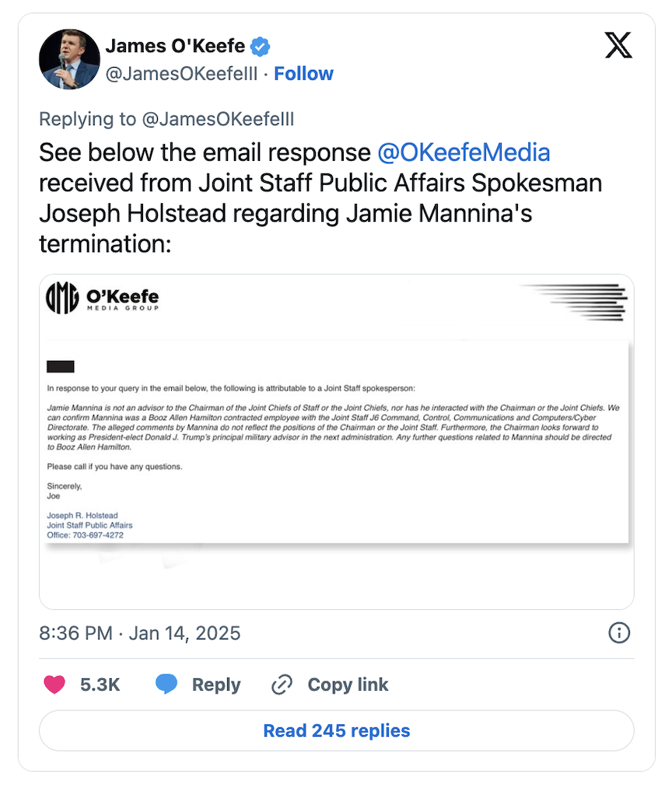Follow the @JamesOKeefeIII account
Screen dimensions: 672x788
click(x=303, y=74)
